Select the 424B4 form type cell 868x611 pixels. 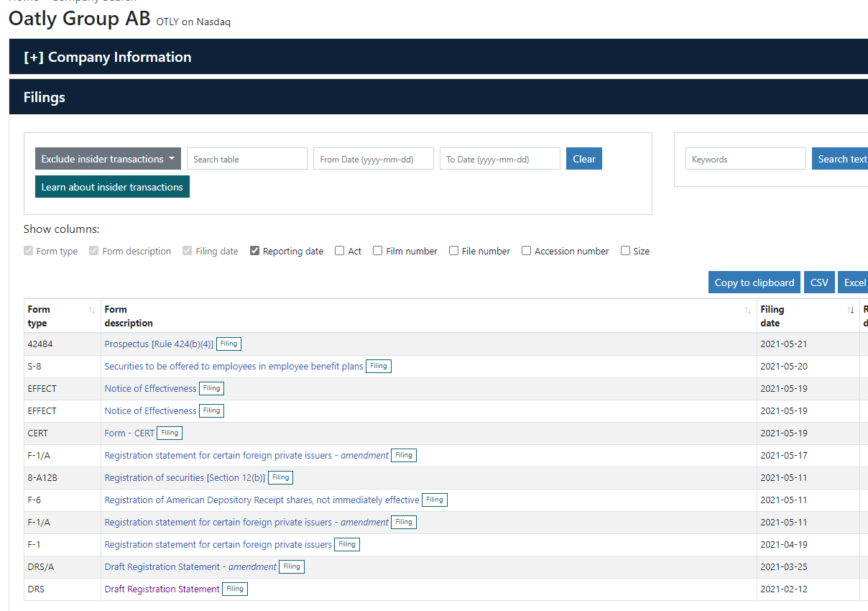[x=63, y=344]
